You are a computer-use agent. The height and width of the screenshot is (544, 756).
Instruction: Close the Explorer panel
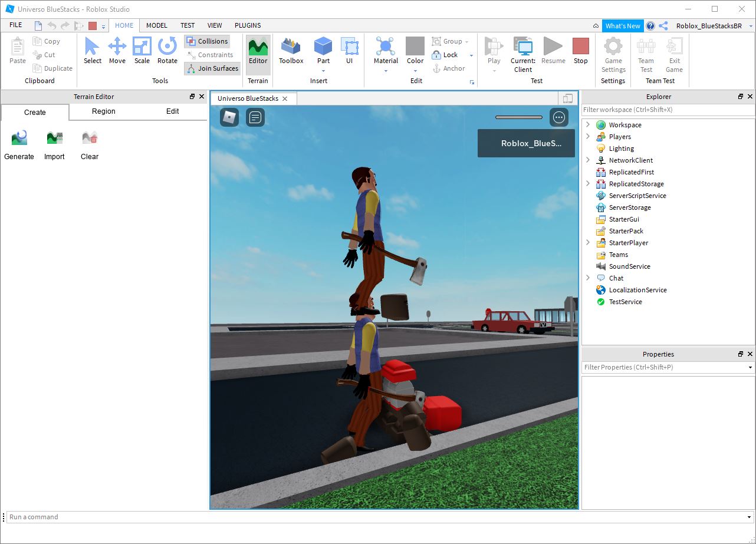[x=750, y=97]
